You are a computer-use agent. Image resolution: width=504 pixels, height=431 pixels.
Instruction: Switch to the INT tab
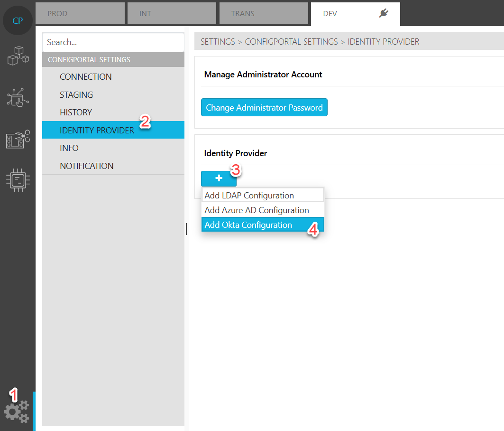pos(172,14)
